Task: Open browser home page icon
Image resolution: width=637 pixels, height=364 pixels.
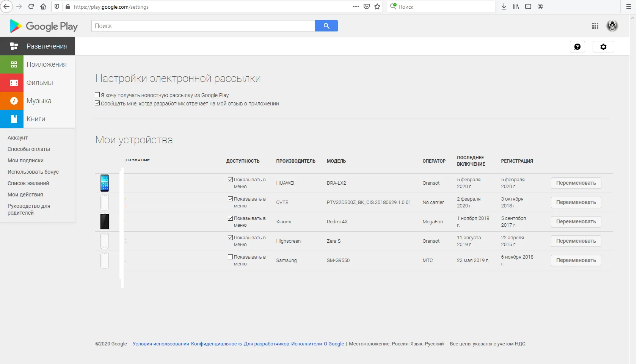Action: tap(43, 6)
